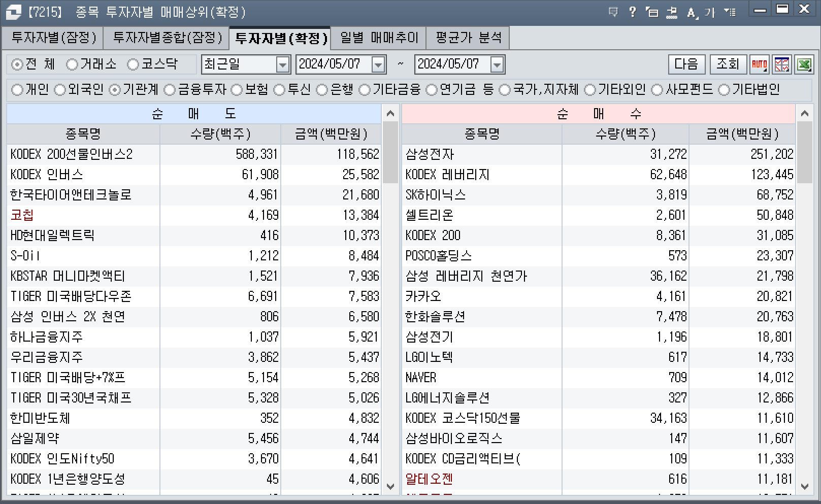Minimize the 7215 window
The height and width of the screenshot is (504, 821).
(x=760, y=10)
